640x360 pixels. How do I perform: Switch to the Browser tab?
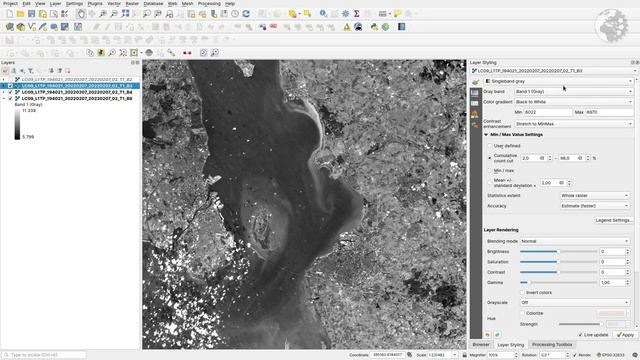pyautogui.click(x=481, y=344)
